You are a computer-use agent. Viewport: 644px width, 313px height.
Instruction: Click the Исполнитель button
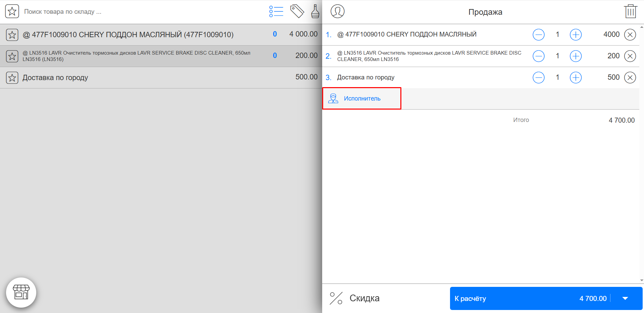(362, 99)
